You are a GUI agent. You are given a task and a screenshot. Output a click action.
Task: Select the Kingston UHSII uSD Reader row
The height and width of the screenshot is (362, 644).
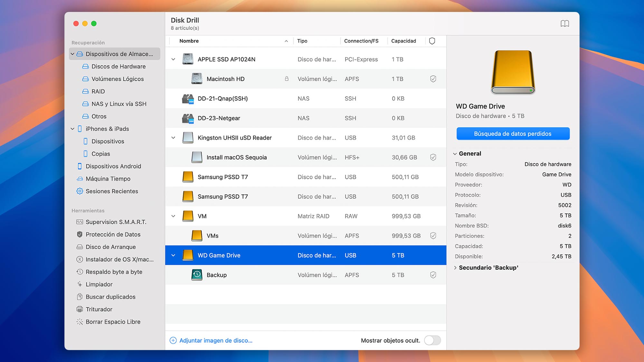[x=234, y=137]
